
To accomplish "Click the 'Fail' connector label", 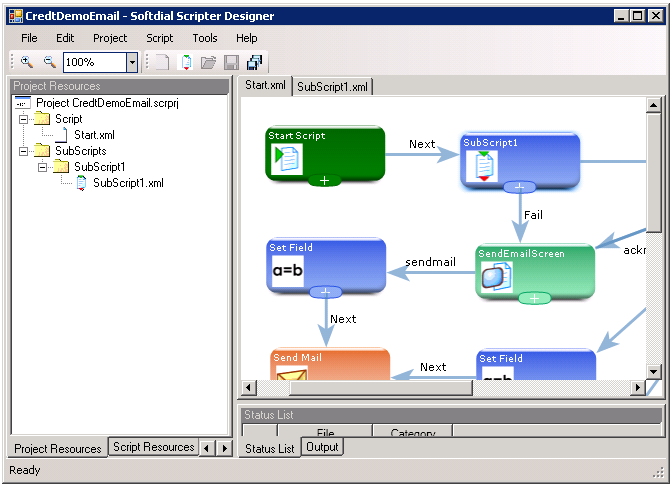I will pos(533,215).
